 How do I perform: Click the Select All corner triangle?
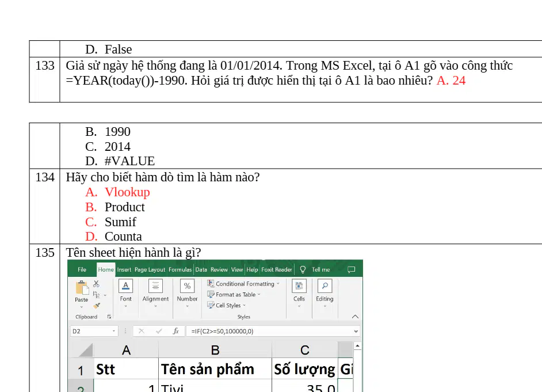[x=85, y=350]
